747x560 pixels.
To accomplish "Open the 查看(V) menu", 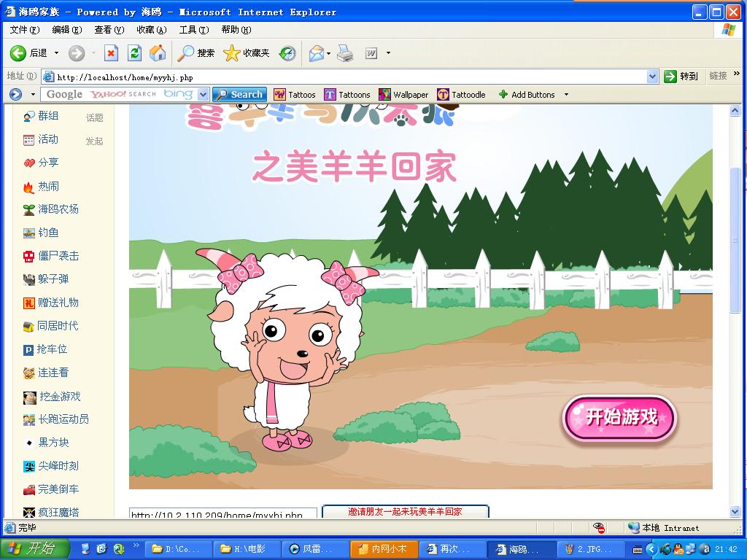I will click(x=109, y=30).
